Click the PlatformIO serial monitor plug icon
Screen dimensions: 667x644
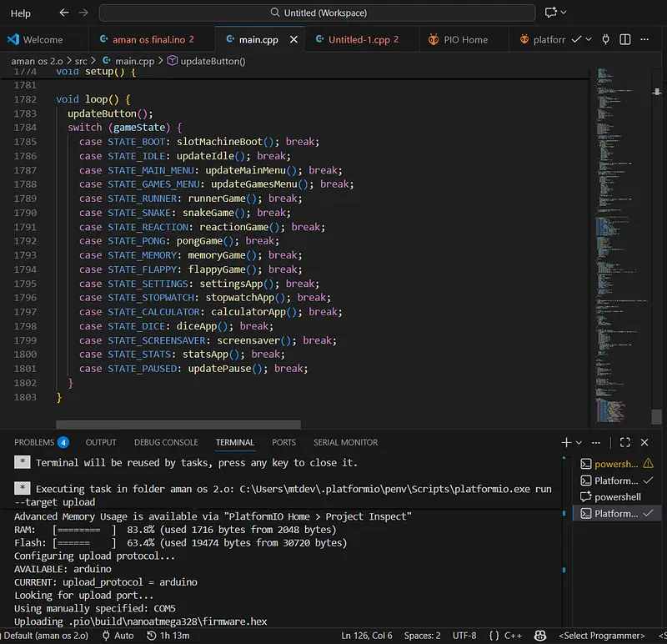tap(606, 39)
